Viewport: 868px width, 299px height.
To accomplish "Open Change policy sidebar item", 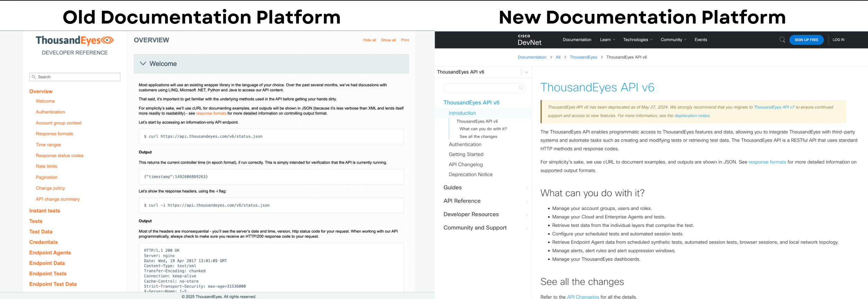I will [x=50, y=188].
